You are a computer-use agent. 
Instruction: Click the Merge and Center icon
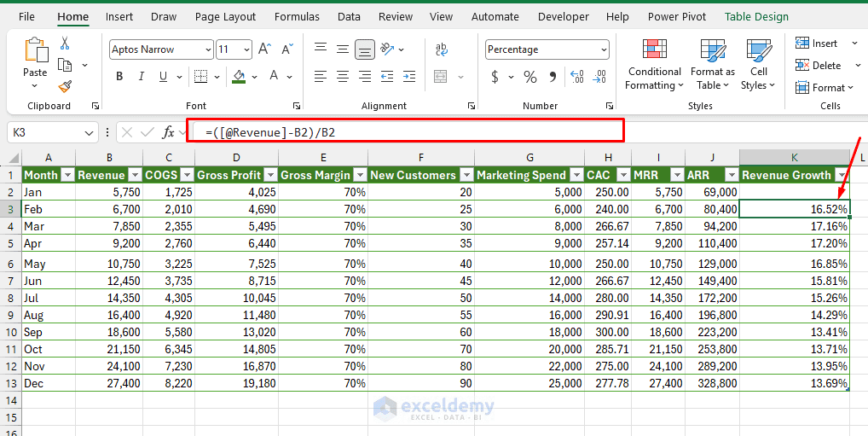pyautogui.click(x=441, y=76)
